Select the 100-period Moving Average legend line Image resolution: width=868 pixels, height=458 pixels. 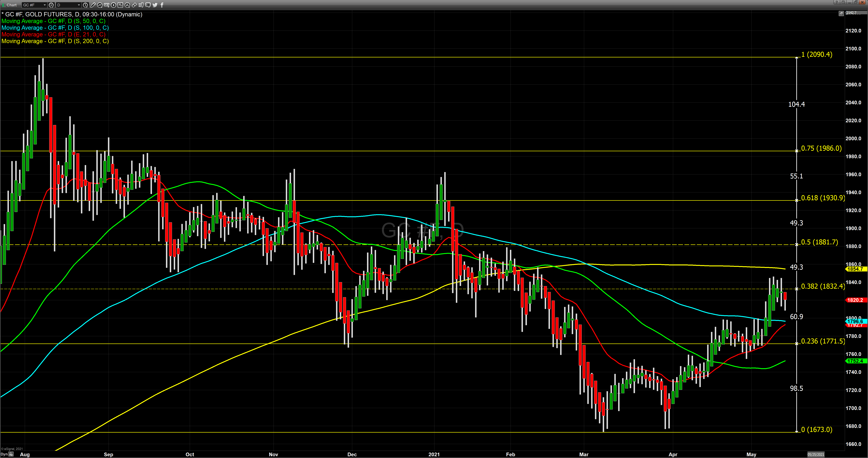[55, 28]
